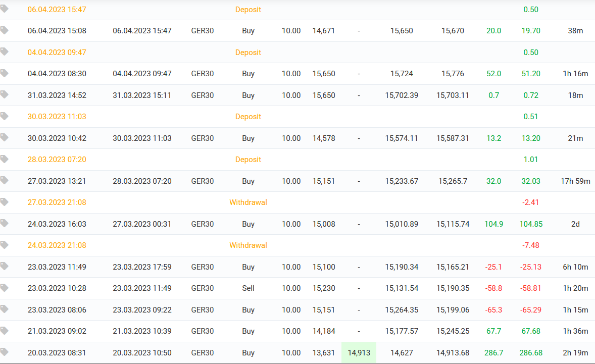Click the tag icon for the 28.03.2023 07:20 Deposit
This screenshot has height=364, width=595.
tap(5, 159)
